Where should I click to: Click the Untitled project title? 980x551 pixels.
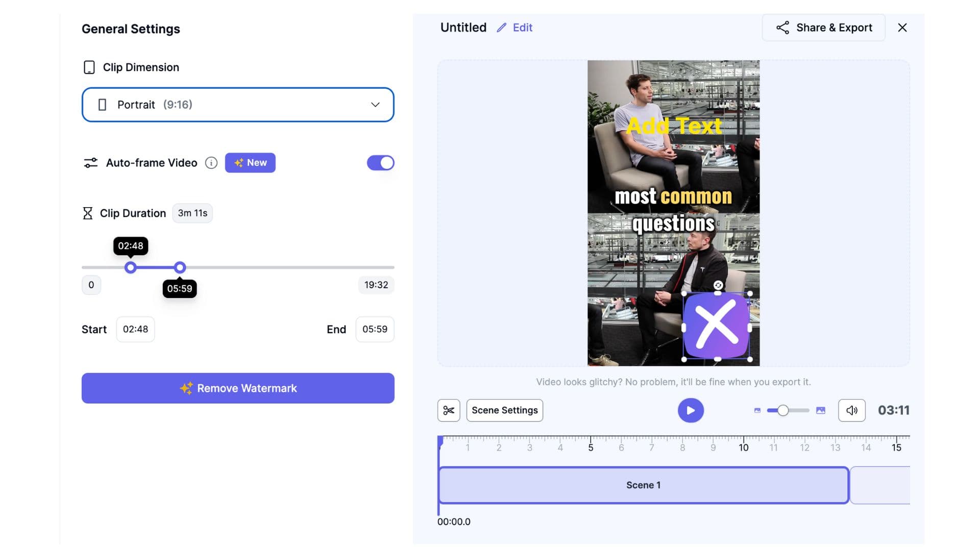coord(463,28)
